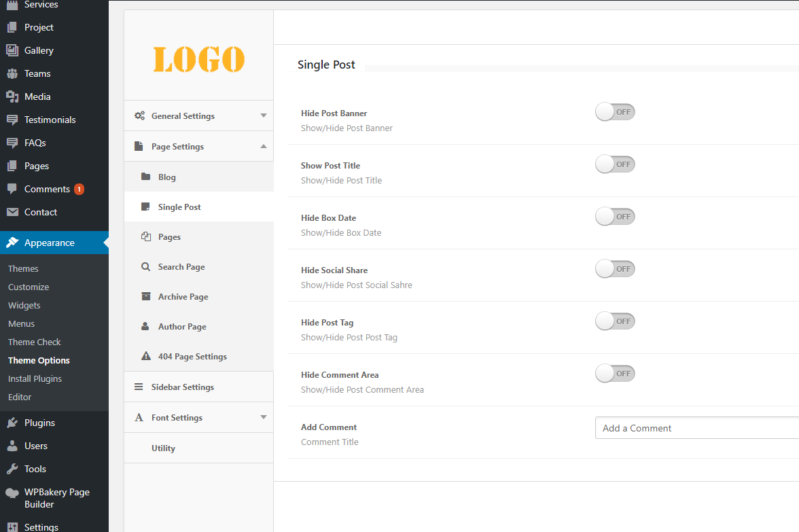Click the Gallery icon in admin sidebar

tap(12, 50)
